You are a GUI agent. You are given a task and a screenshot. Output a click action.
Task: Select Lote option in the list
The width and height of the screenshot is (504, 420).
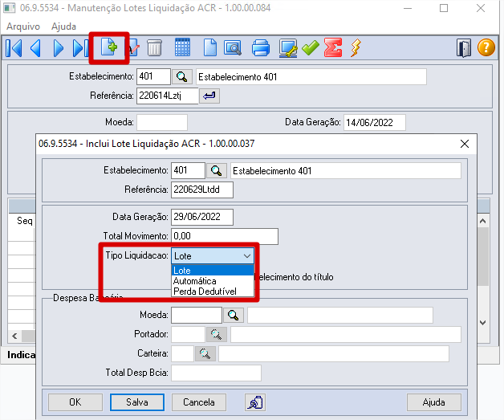click(x=213, y=271)
